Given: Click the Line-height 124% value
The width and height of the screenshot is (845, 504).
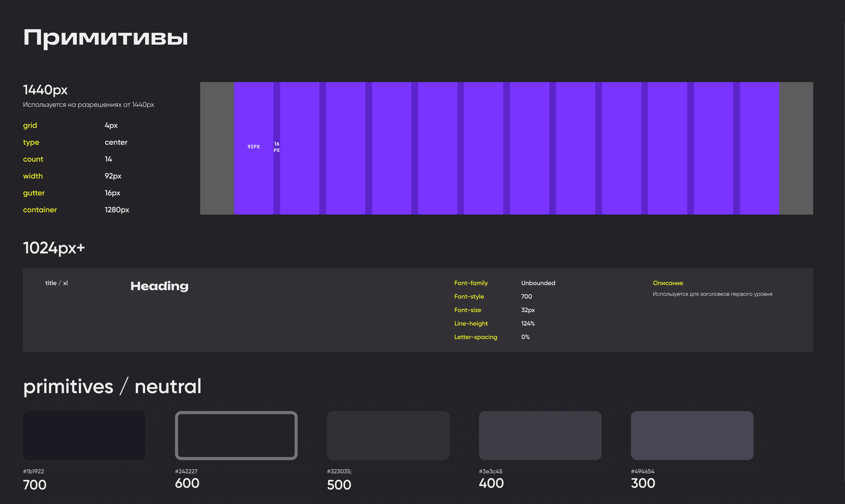Looking at the screenshot, I should coord(528,324).
